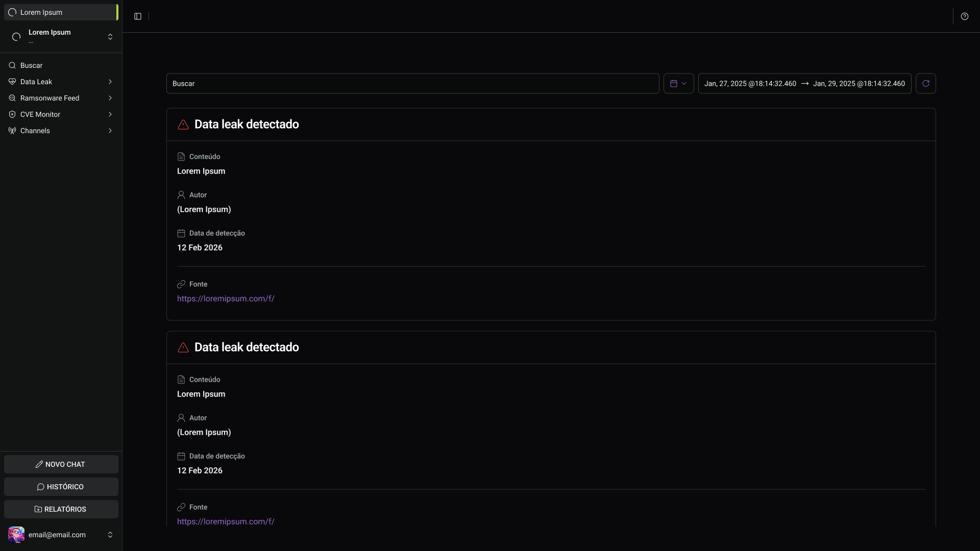Expand the Ramsonware Feed chevron
This screenshot has width=980, height=551.
(x=110, y=98)
